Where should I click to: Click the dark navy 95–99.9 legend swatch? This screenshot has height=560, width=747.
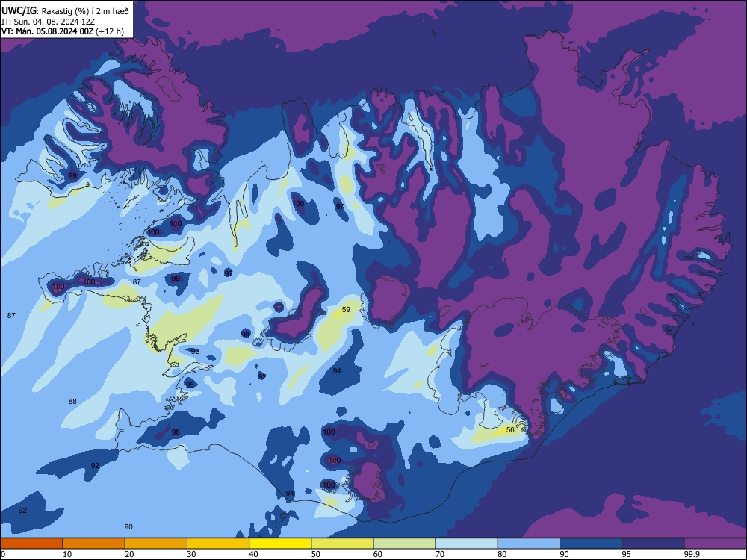point(653,544)
